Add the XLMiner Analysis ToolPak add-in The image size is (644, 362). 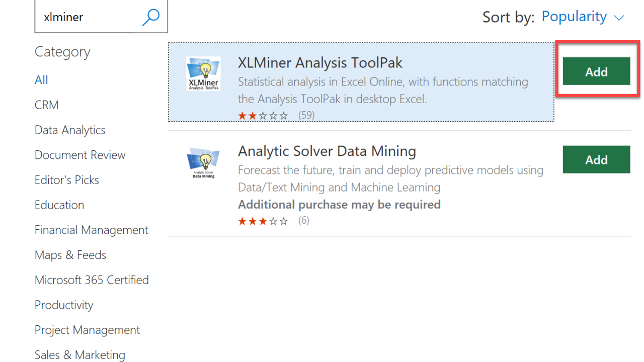point(596,72)
